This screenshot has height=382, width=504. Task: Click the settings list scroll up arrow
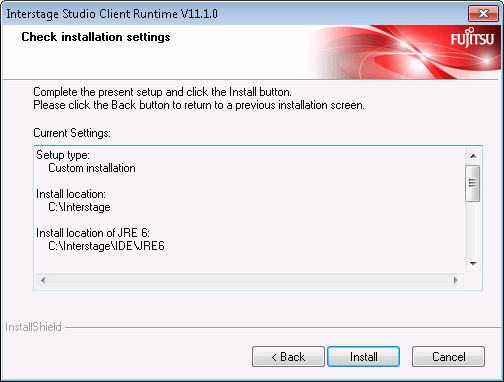473,156
